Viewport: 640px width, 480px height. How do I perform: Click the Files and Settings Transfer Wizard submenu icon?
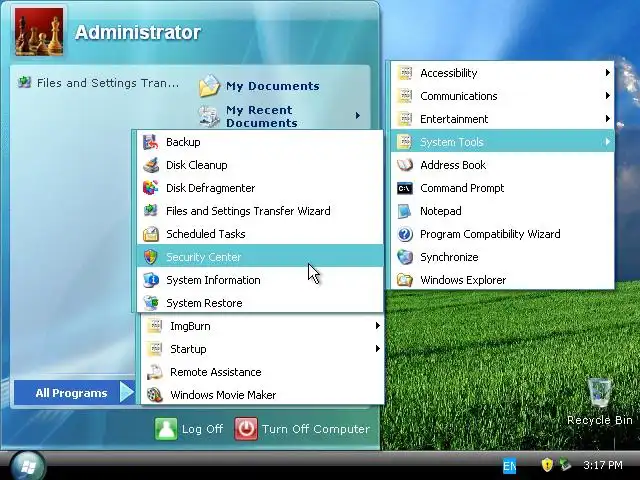pyautogui.click(x=151, y=211)
